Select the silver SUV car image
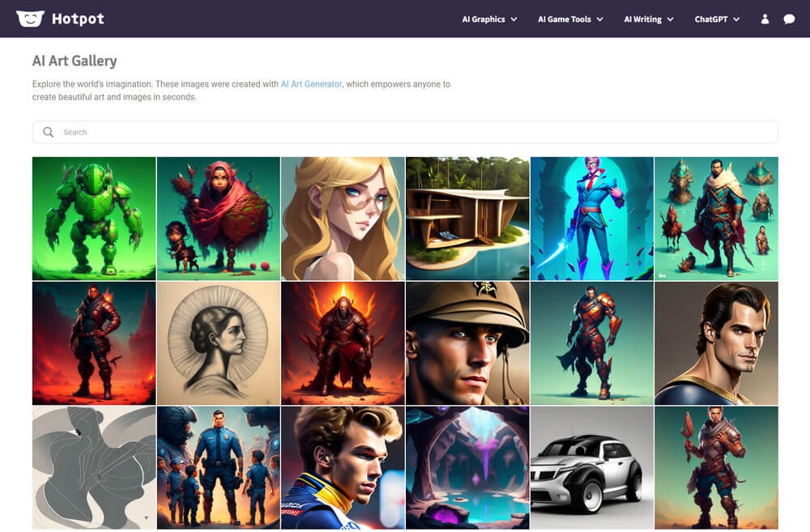Viewport: 810px width, 532px height. tap(591, 467)
